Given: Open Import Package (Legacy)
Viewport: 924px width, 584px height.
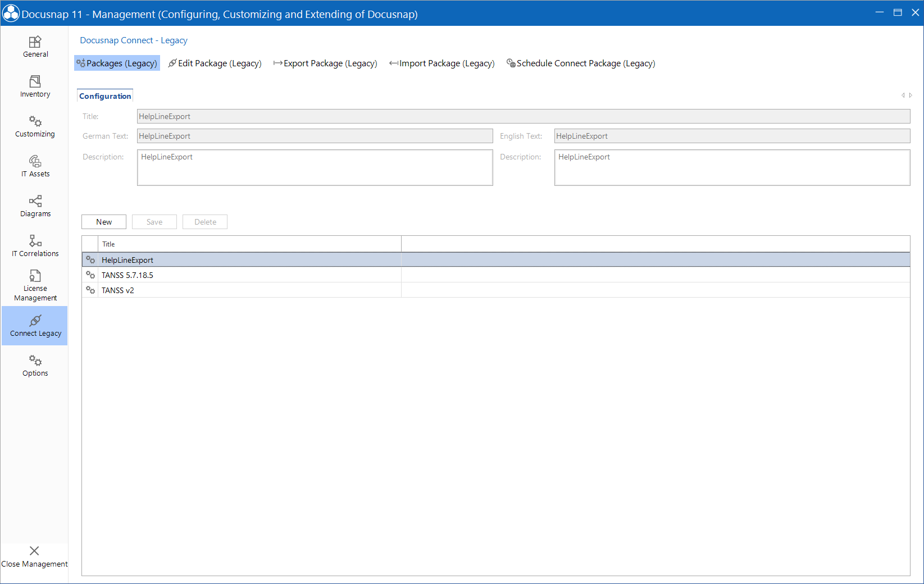Looking at the screenshot, I should point(442,63).
